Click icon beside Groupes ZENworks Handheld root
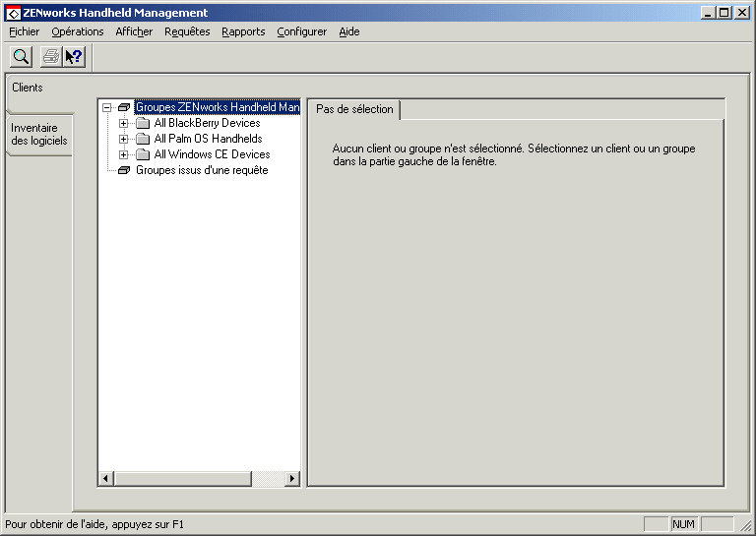Viewport: 756px width, 536px height. pyautogui.click(x=124, y=107)
